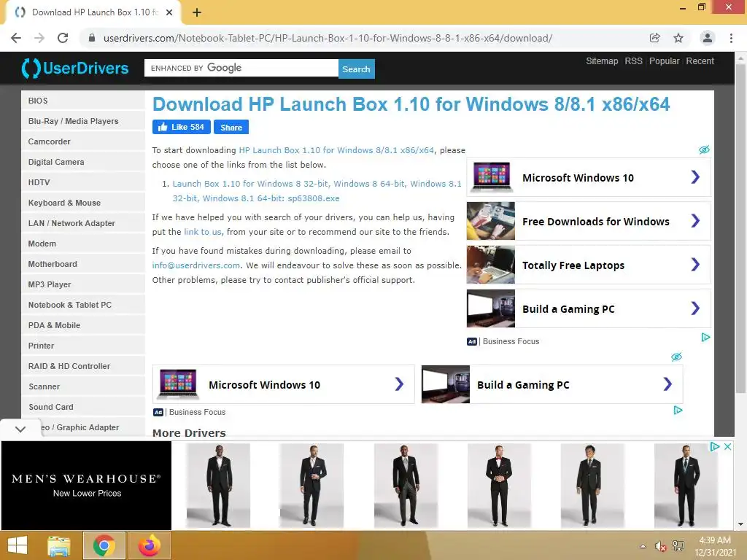Click the Facebook Like 584 button

pyautogui.click(x=182, y=127)
